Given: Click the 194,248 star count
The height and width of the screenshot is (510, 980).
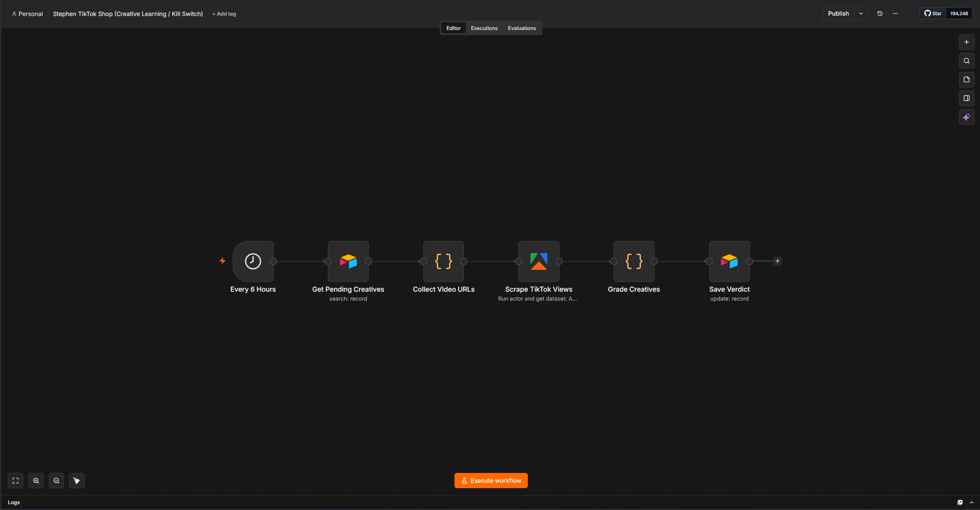Looking at the screenshot, I should (x=959, y=14).
